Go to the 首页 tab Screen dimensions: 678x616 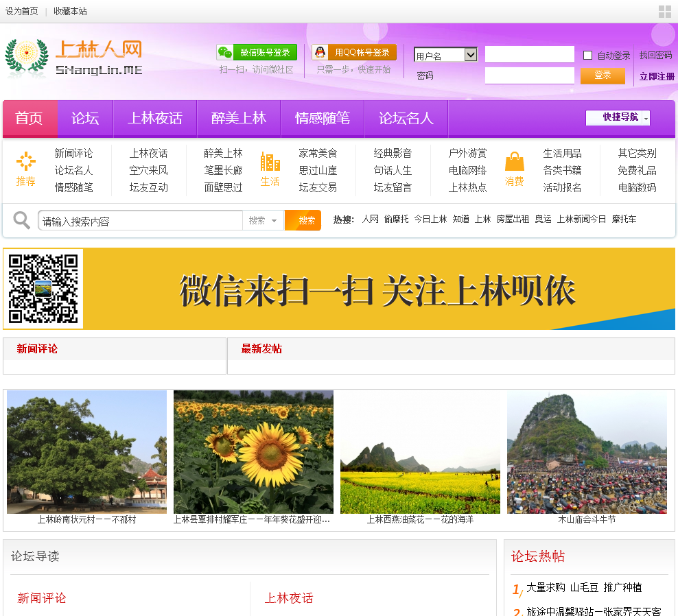30,119
